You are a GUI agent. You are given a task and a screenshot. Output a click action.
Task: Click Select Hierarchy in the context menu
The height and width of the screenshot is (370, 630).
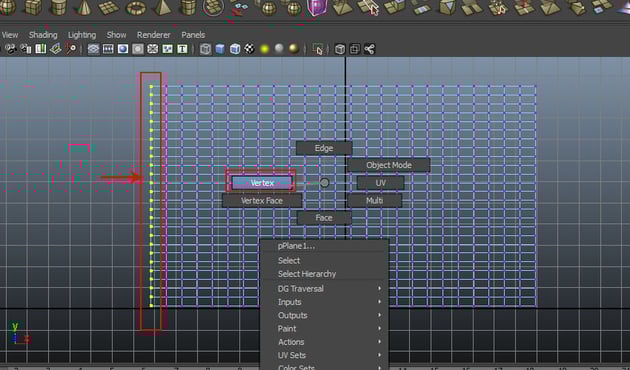coord(325,274)
